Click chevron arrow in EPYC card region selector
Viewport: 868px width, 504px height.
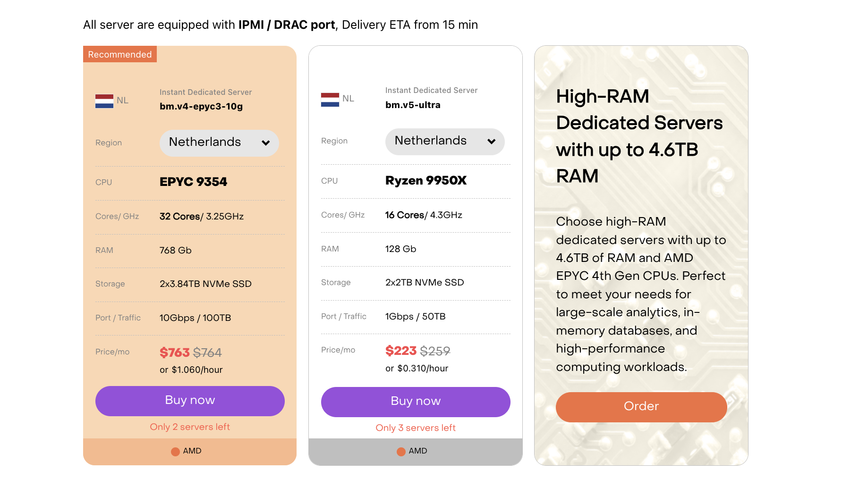(266, 143)
